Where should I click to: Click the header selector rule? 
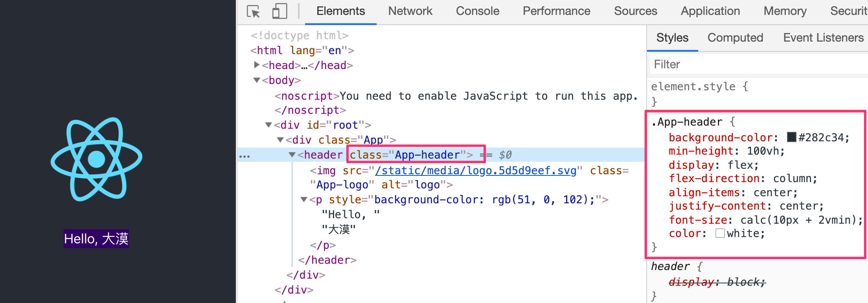click(670, 266)
